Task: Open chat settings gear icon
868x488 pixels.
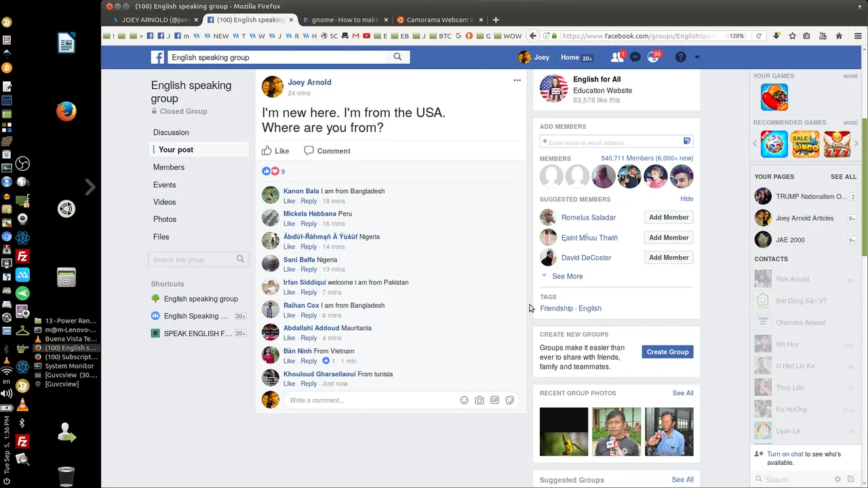Action: point(838,479)
